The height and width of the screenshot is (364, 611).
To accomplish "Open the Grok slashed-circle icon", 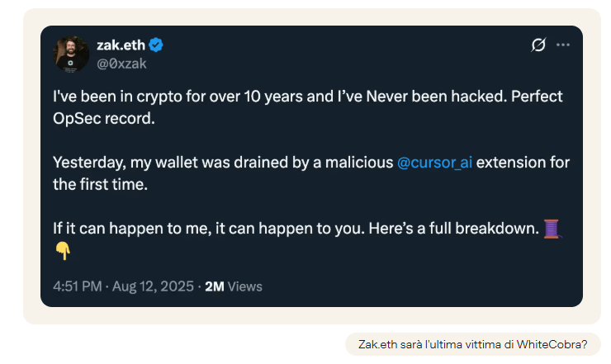I will click(538, 45).
